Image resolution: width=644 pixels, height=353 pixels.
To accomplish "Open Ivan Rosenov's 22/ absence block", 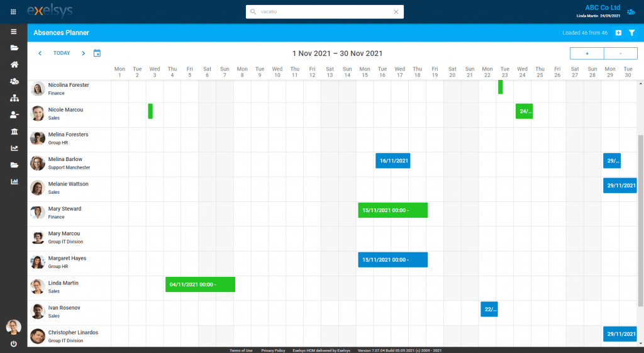I will pos(489,309).
